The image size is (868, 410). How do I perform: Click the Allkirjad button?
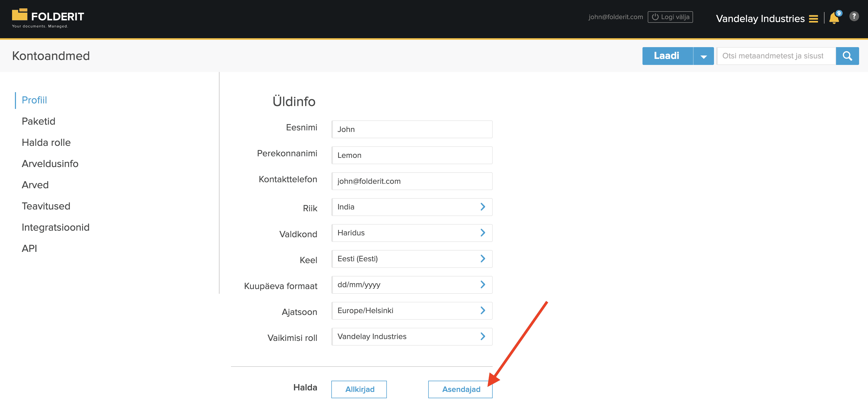359,390
